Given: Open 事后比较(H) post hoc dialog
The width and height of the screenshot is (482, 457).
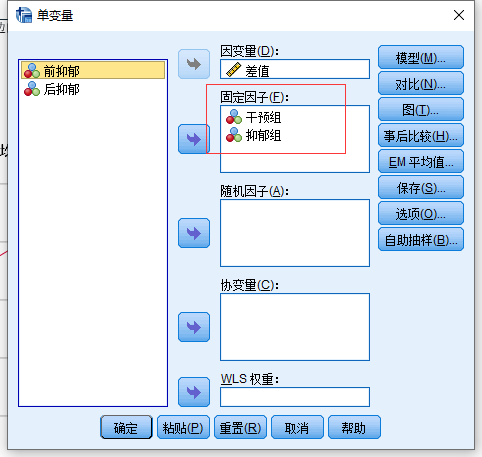Looking at the screenshot, I should [x=421, y=136].
